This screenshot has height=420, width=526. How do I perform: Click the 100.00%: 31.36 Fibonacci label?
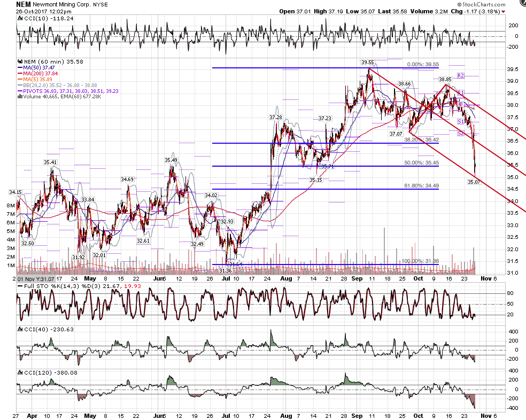coord(420,261)
